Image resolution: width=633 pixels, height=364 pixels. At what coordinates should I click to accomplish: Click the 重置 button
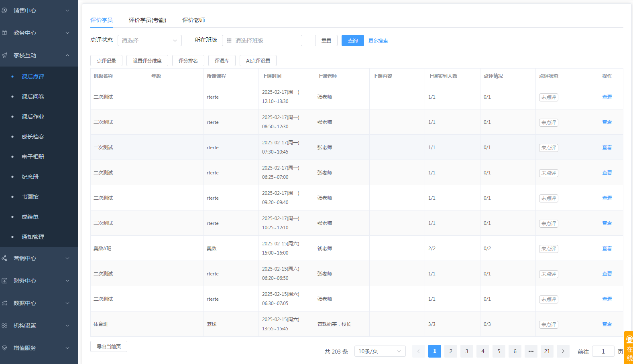[x=326, y=40]
